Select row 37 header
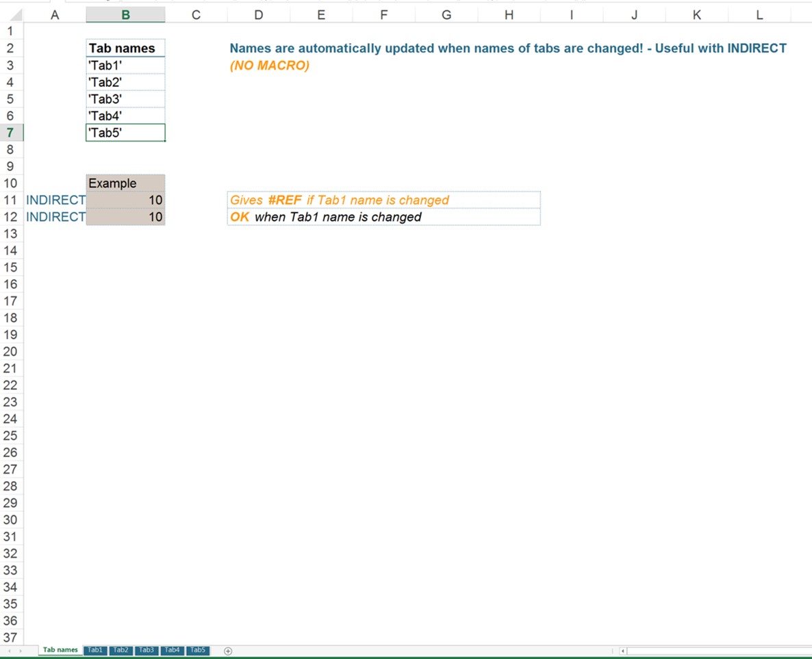The height and width of the screenshot is (659, 812). click(10, 638)
